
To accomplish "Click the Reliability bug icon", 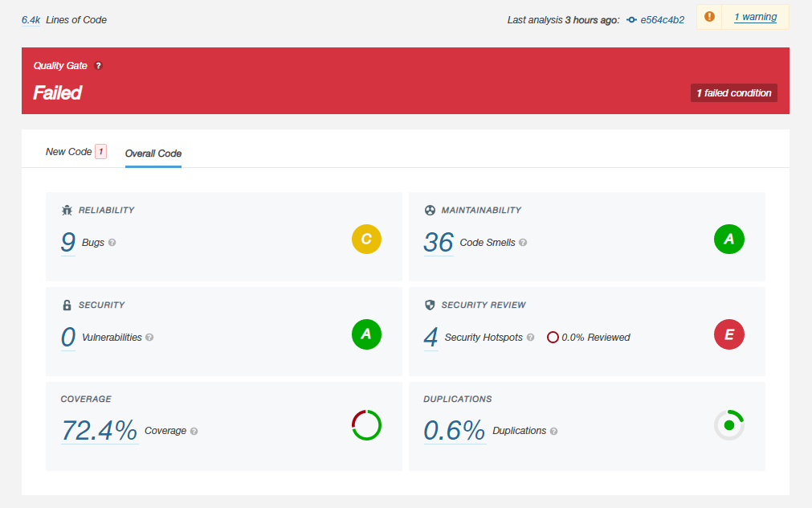I will (x=67, y=210).
